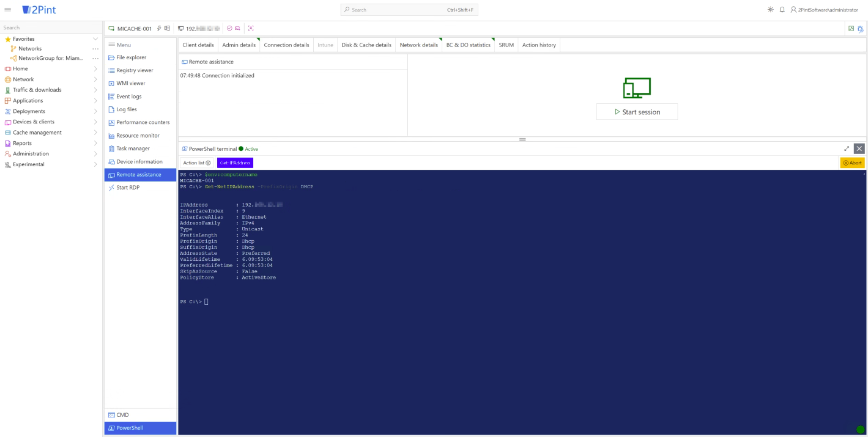Abort the running PowerShell command

click(x=852, y=163)
